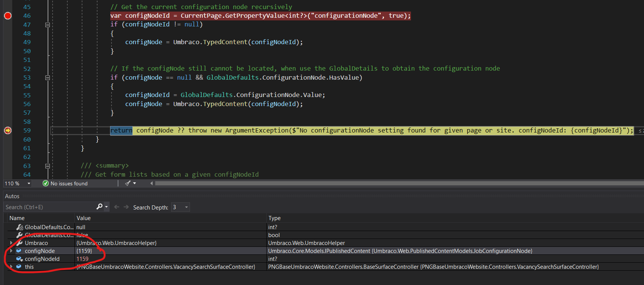The image size is (644, 285).
Task: Click the current-statement breakpoint arrow on line 59
Action: (x=8, y=131)
